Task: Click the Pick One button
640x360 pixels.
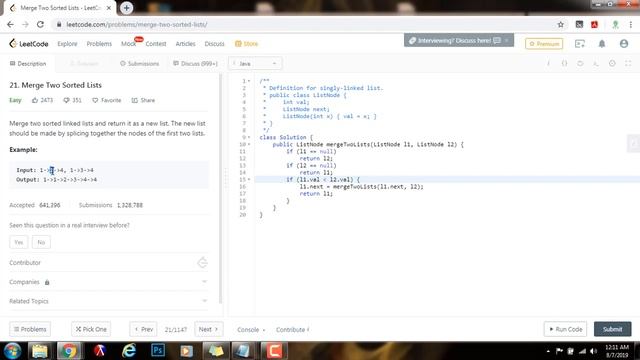Action: coord(91,329)
